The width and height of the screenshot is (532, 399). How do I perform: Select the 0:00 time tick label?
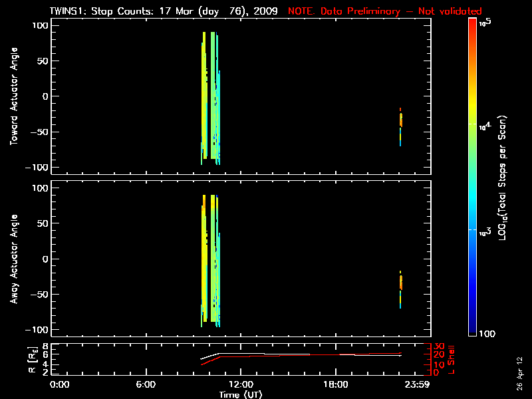pyautogui.click(x=59, y=384)
